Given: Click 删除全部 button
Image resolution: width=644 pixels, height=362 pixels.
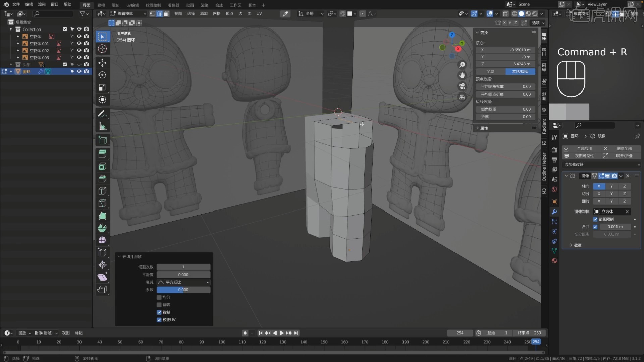Looking at the screenshot, I should click(x=621, y=148).
